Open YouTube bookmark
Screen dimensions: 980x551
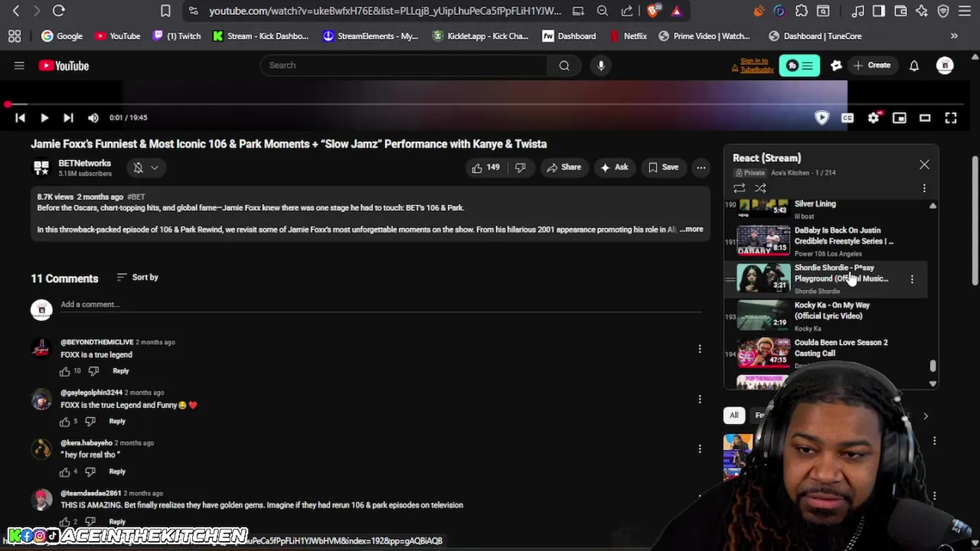[117, 36]
